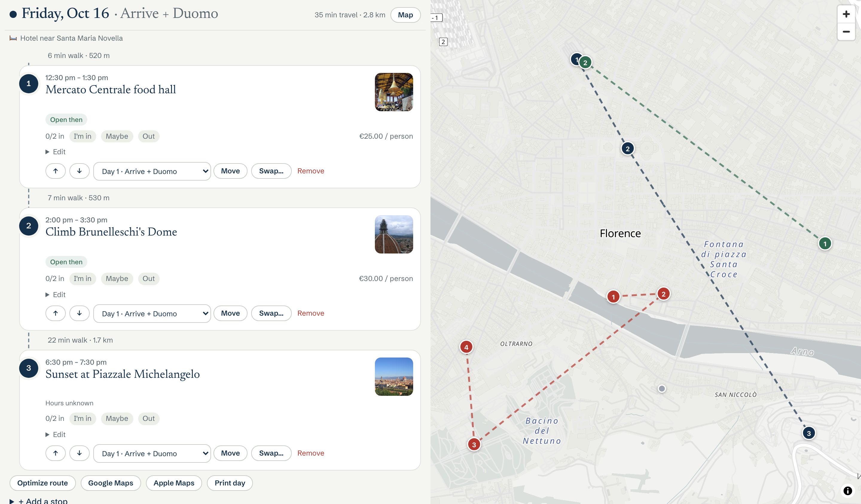This screenshot has height=504, width=861.
Task: Select navy map marker 3
Action: coord(808,433)
